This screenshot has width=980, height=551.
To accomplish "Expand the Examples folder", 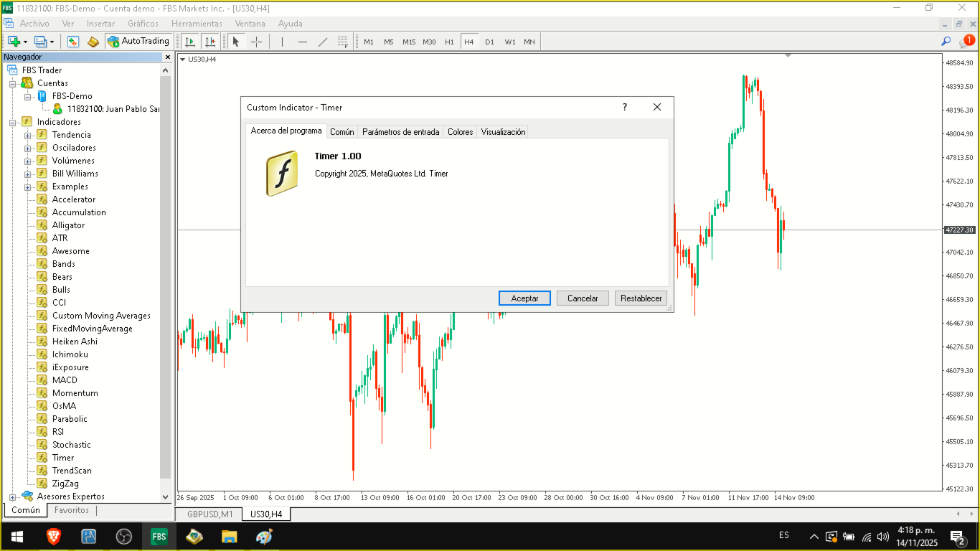I will pos(27,187).
